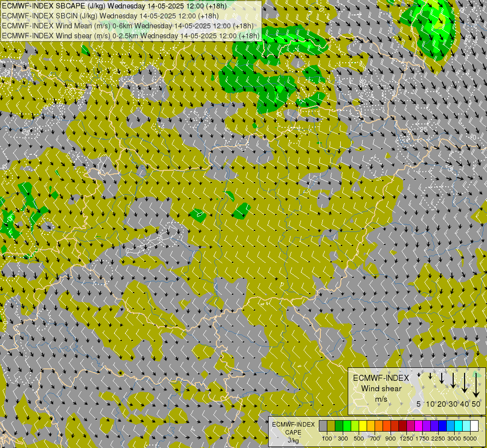This screenshot has width=487, height=448.
Task: Click the 50 m/s wind shear arrow
Action: point(476,385)
